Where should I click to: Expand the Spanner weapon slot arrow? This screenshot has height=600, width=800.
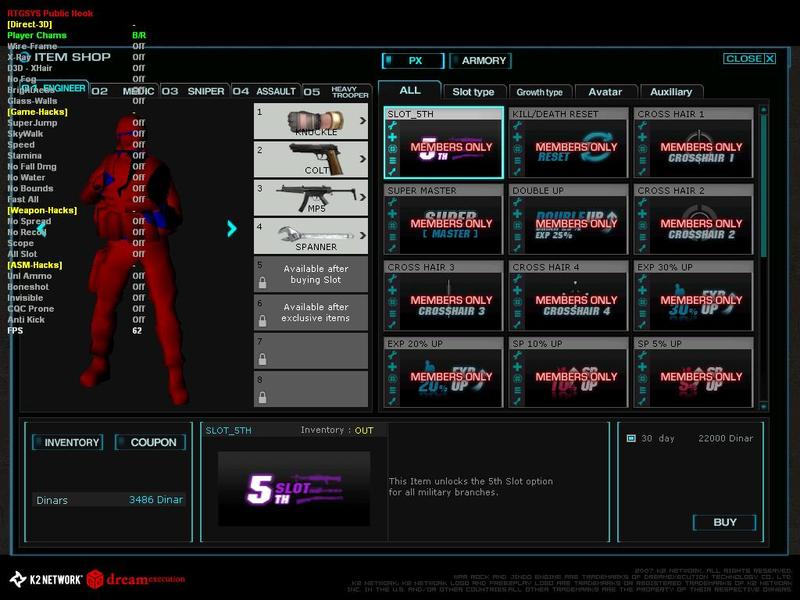(361, 236)
